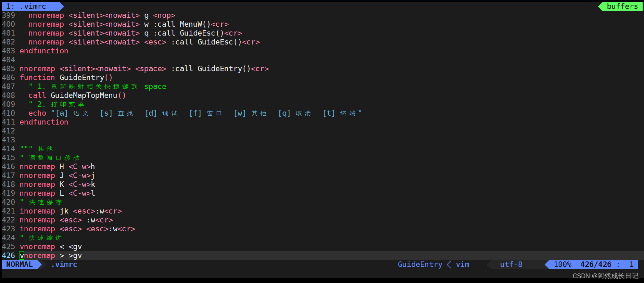Screen dimensions: 644x283
Task: Click '<esc>:w<cr>' on line 423
Action: [111, 229]
